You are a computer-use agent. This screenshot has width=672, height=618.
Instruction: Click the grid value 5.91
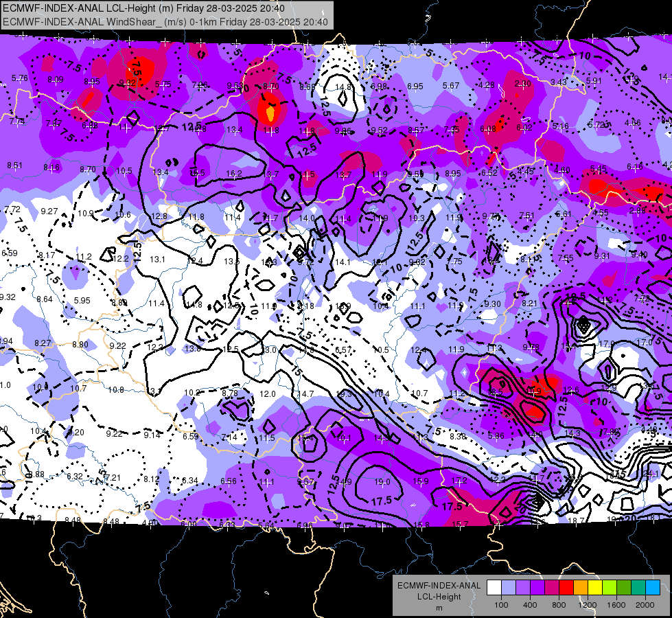coord(594,80)
